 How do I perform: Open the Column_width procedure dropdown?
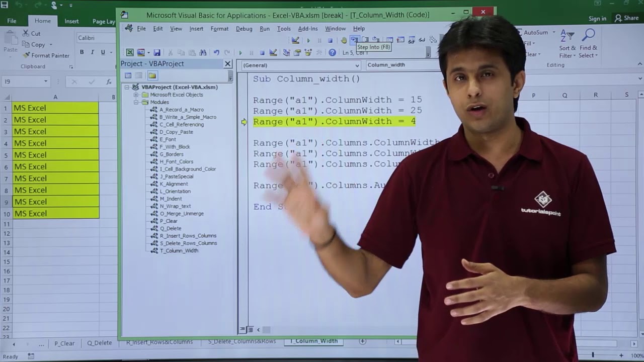[x=401, y=65]
